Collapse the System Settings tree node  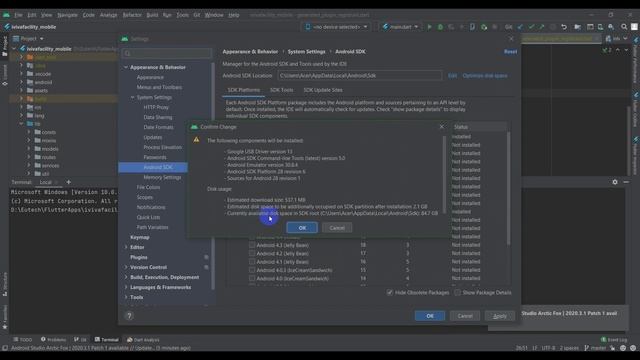(133, 97)
